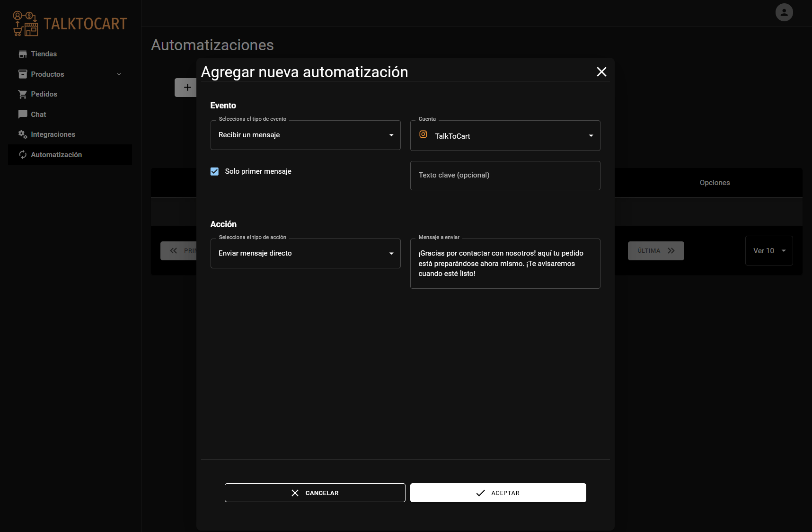Click the plus icon behind the dialog
Image resolution: width=812 pixels, height=532 pixels.
tap(187, 88)
